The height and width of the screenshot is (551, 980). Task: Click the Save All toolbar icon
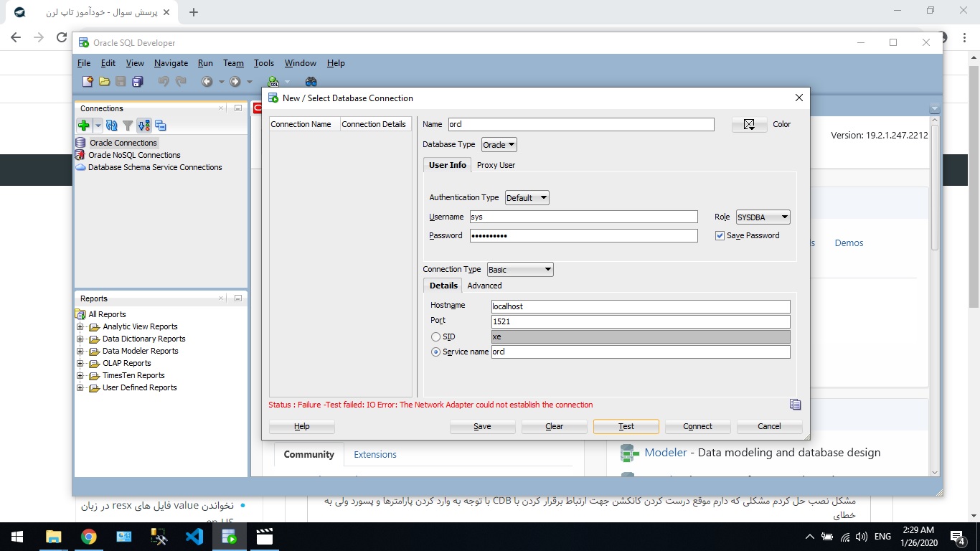[137, 82]
